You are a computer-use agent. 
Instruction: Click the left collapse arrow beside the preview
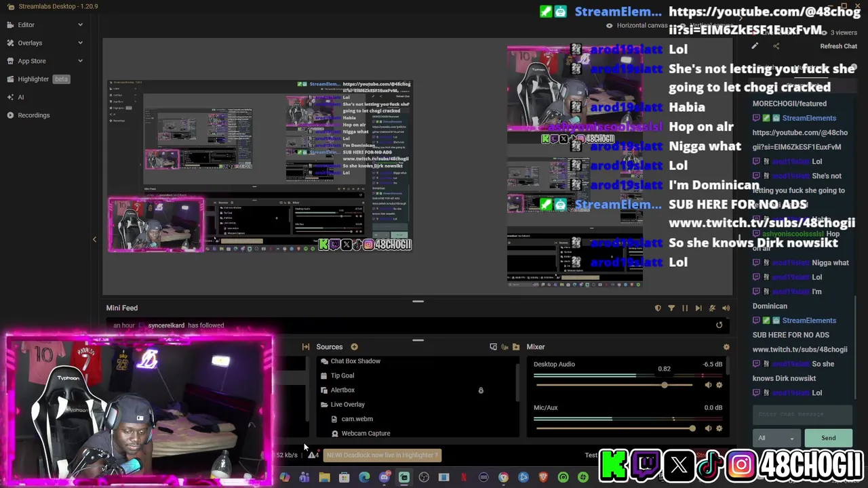pos(94,239)
